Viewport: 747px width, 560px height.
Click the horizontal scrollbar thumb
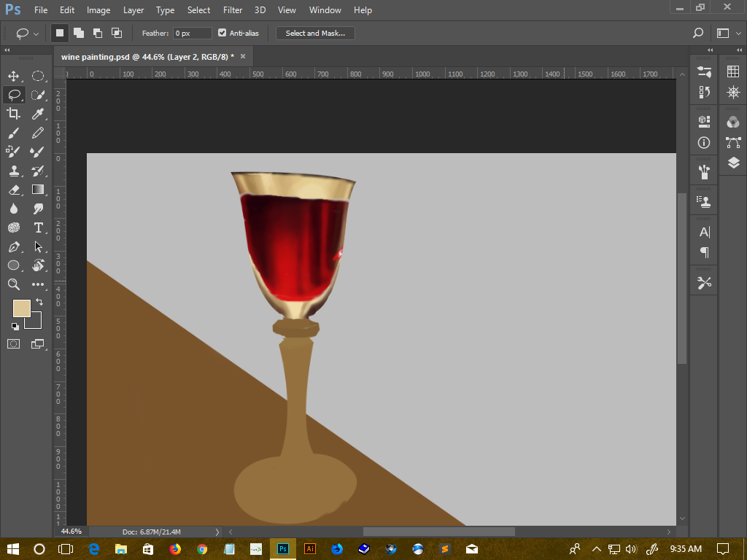438,532
